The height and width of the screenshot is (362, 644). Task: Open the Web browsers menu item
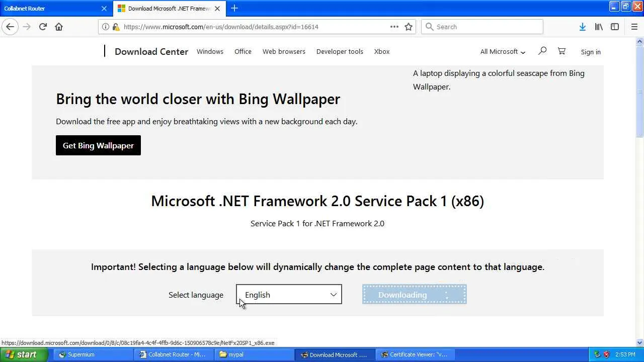click(x=284, y=51)
